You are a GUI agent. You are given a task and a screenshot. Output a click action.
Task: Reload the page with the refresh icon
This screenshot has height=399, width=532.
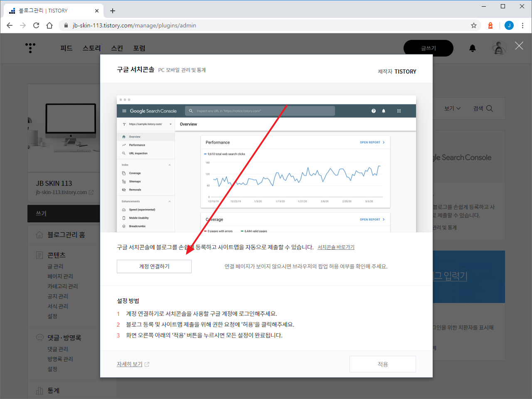tap(36, 25)
